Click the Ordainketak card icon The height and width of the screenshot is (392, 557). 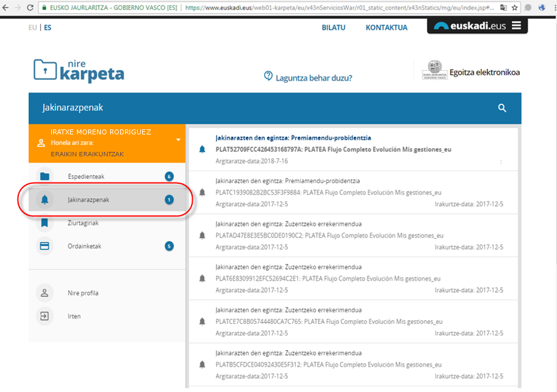coord(44,246)
